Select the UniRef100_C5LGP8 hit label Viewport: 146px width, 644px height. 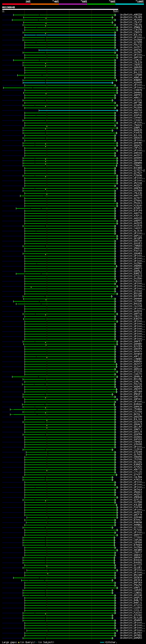pos(131,17)
